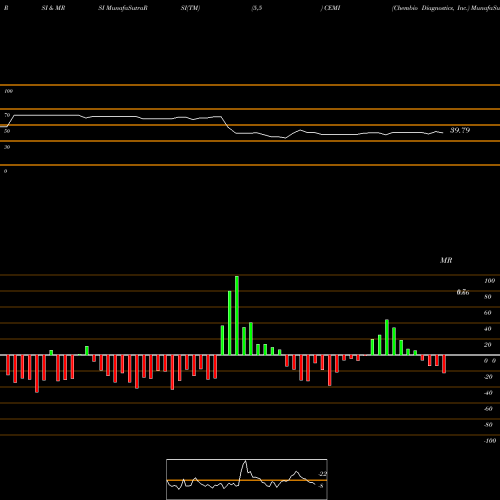Click the MR axis label 60

(x=488, y=313)
